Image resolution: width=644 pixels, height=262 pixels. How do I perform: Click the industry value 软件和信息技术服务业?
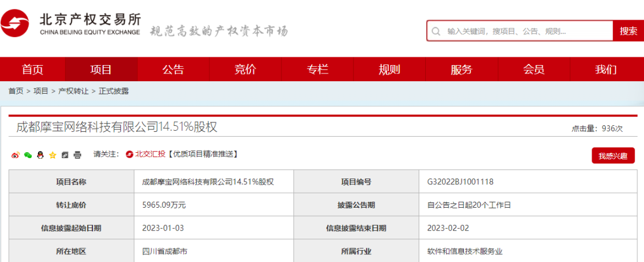pos(465,251)
